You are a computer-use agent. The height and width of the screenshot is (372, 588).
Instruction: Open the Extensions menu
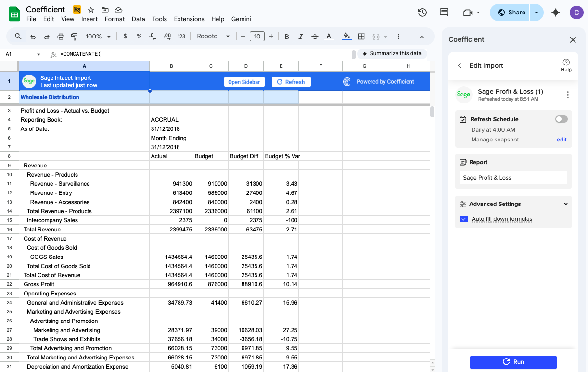[189, 19]
